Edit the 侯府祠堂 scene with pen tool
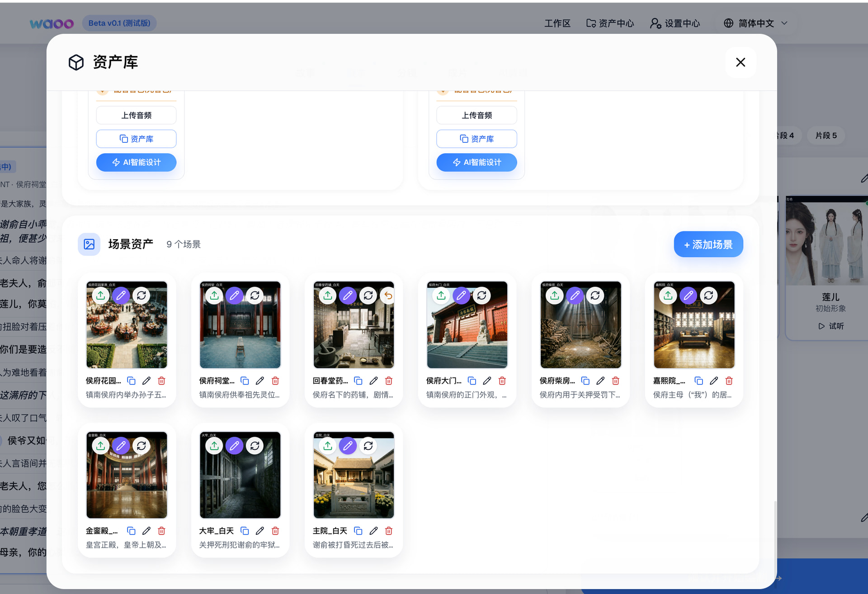The image size is (868, 594). pyautogui.click(x=234, y=295)
